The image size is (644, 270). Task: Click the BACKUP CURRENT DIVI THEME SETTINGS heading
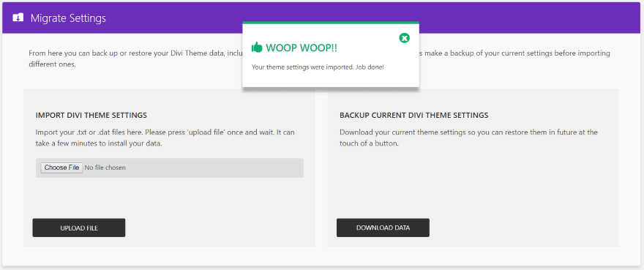click(414, 115)
